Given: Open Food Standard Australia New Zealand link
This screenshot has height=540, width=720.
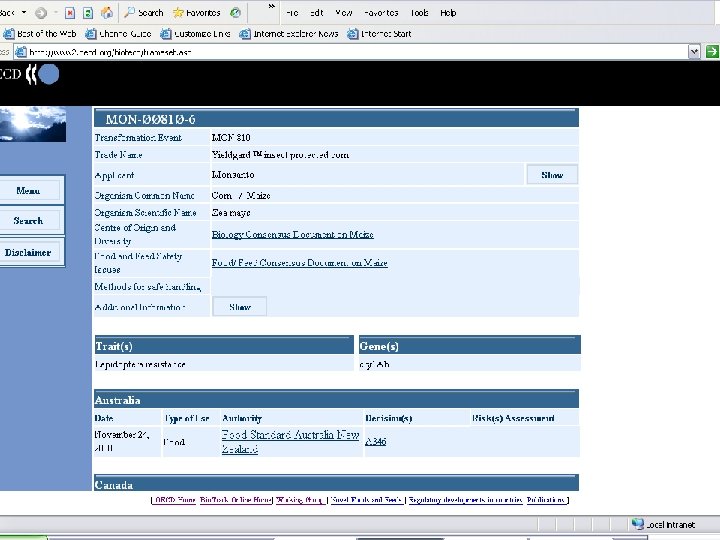Looking at the screenshot, I should (x=290, y=441).
